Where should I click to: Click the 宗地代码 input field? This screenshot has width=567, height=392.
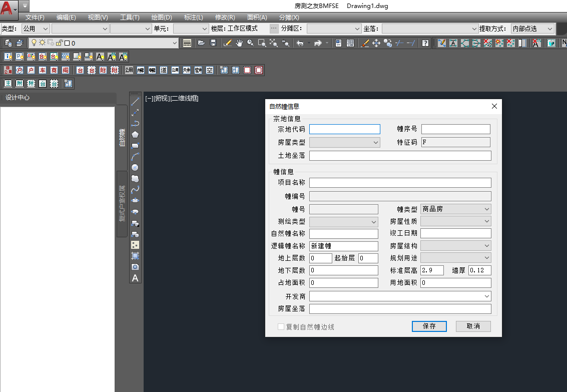pyautogui.click(x=345, y=129)
